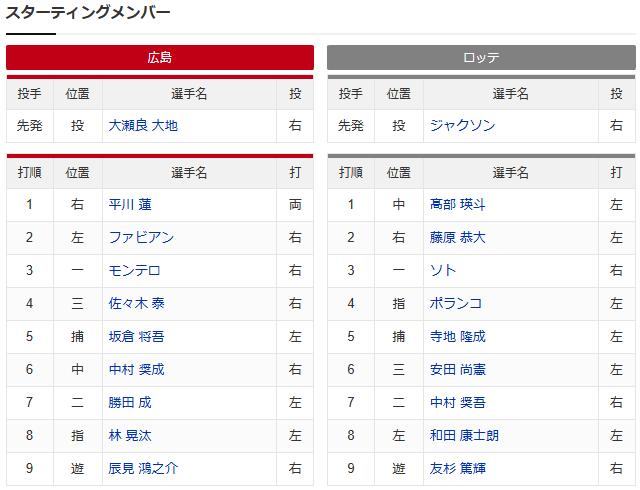Image resolution: width=640 pixels, height=490 pixels.
Task: Open 平川 蓮 player page
Action: (130, 205)
